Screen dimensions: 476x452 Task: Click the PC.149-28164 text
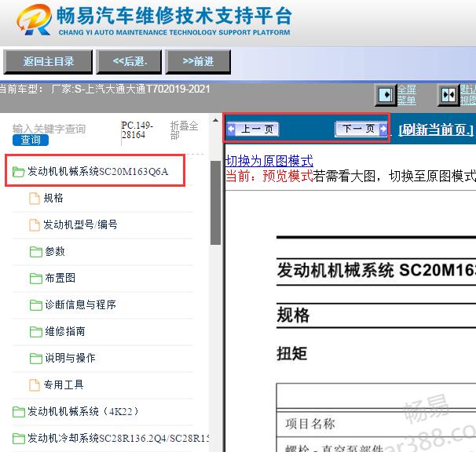point(137,129)
